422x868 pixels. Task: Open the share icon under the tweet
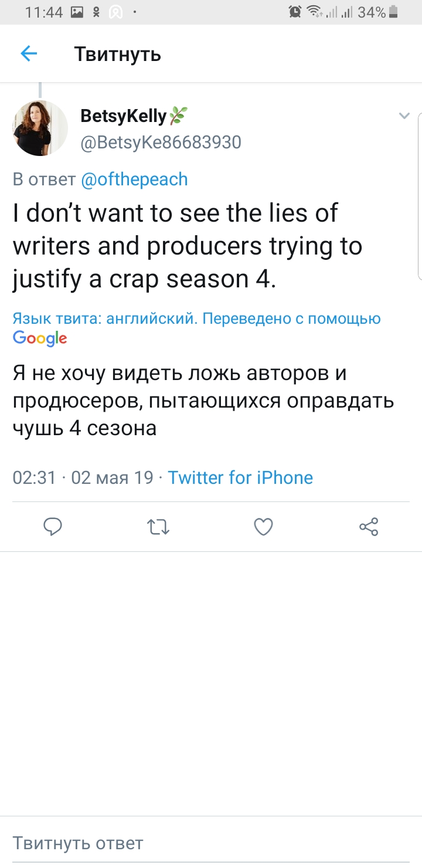pyautogui.click(x=369, y=527)
